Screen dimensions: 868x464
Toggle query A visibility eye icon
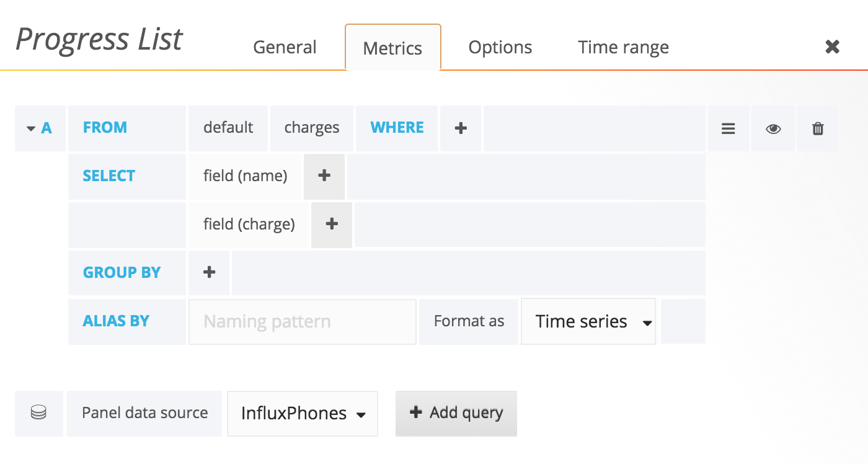773,128
